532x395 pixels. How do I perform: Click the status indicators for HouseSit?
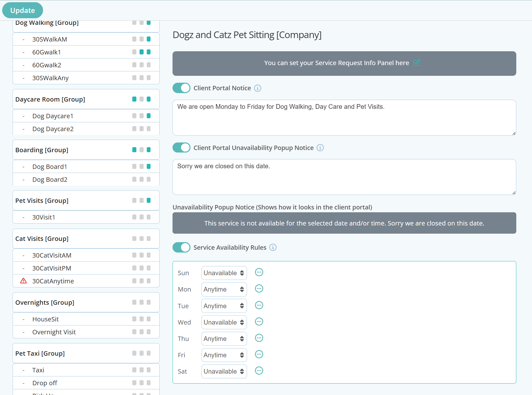(141, 319)
